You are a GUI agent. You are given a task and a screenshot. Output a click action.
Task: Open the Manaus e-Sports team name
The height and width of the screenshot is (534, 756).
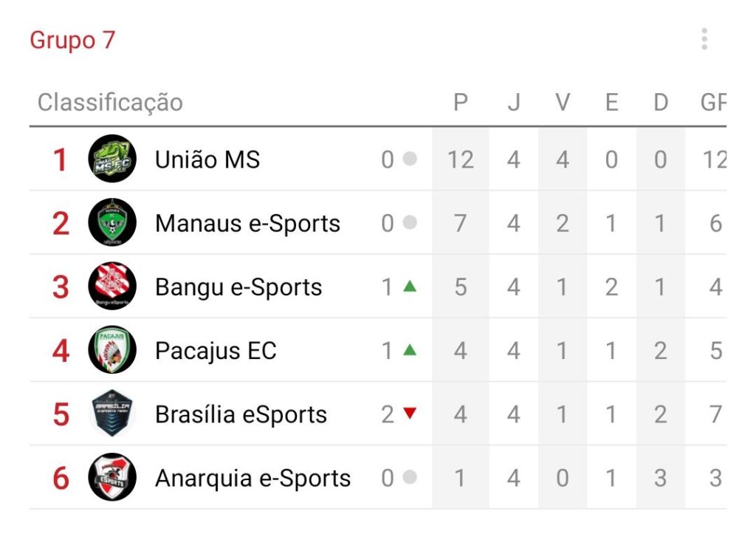pyautogui.click(x=248, y=224)
